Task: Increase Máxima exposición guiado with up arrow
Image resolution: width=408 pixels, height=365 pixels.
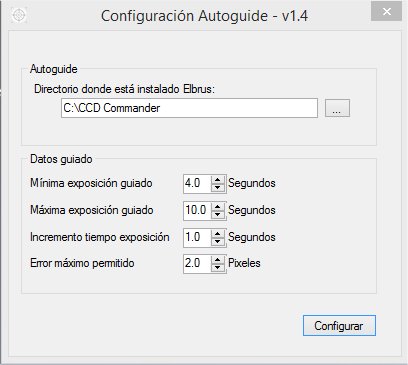Action: click(x=218, y=207)
